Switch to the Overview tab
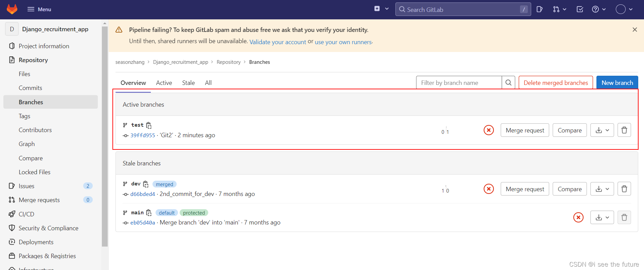The image size is (644, 270). pyautogui.click(x=133, y=83)
